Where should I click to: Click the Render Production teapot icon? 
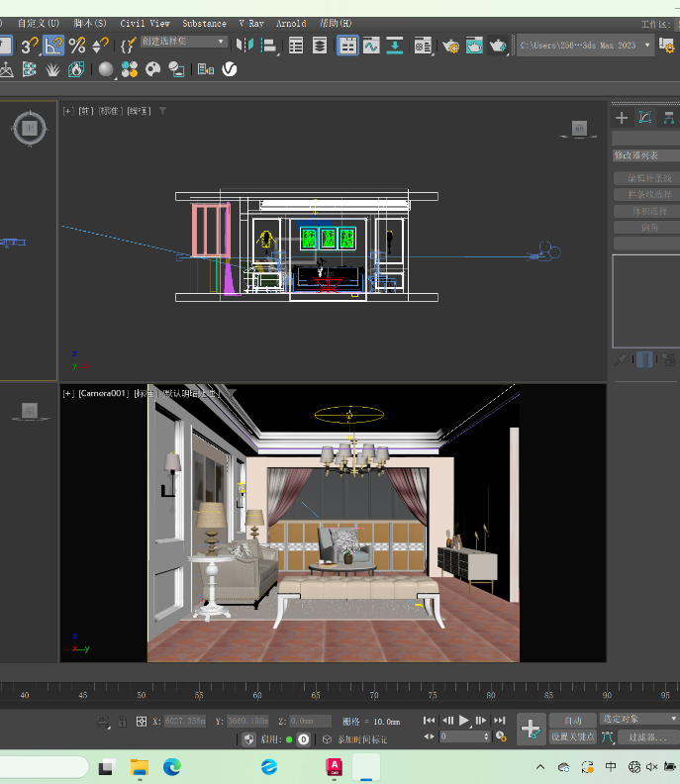point(498,46)
